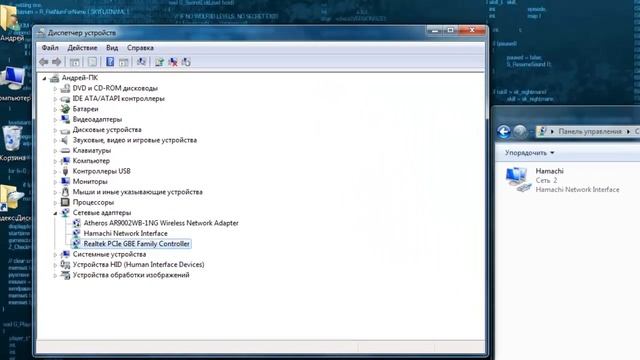The image size is (640, 360).
Task: Open the Файл menu
Action: pos(50,48)
